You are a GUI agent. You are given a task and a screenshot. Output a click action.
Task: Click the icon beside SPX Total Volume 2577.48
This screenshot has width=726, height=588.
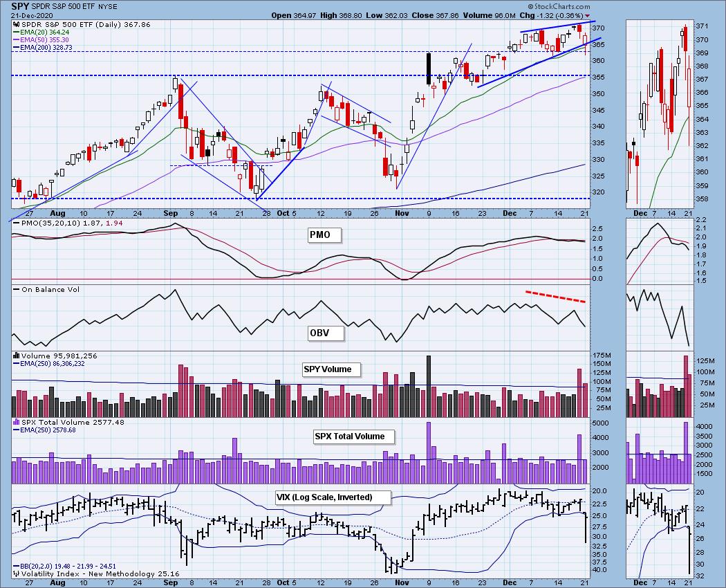(x=16, y=422)
